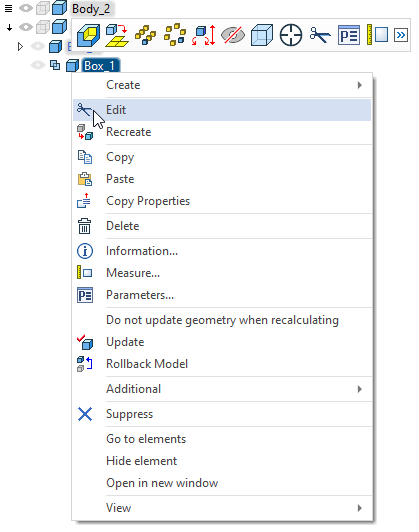Toggle eye icon on second tree row

click(26, 27)
